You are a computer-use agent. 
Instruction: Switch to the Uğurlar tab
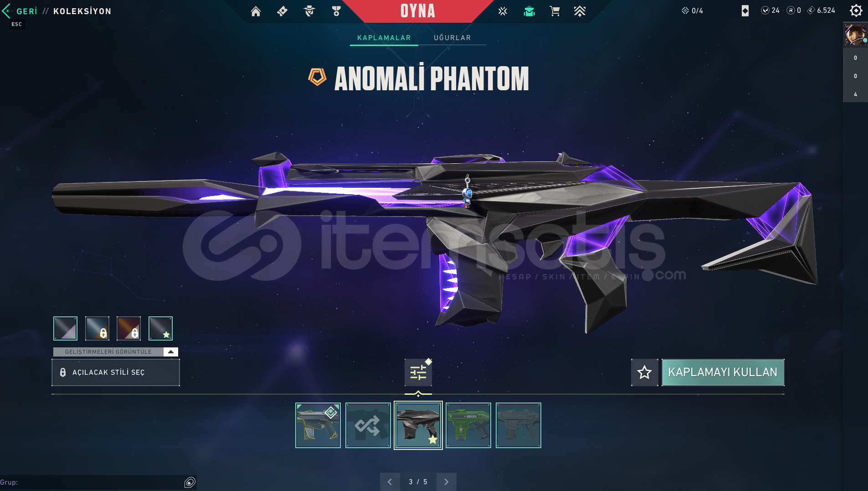point(452,38)
